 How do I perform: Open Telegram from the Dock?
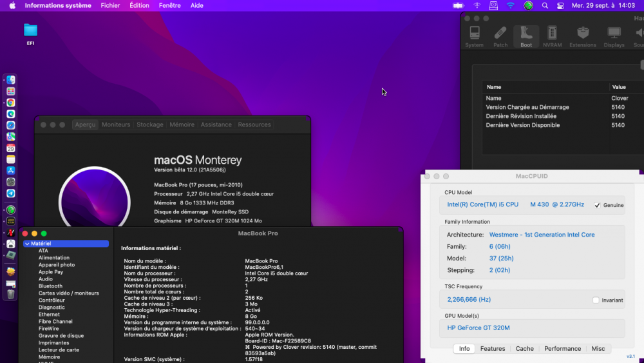[11, 193]
